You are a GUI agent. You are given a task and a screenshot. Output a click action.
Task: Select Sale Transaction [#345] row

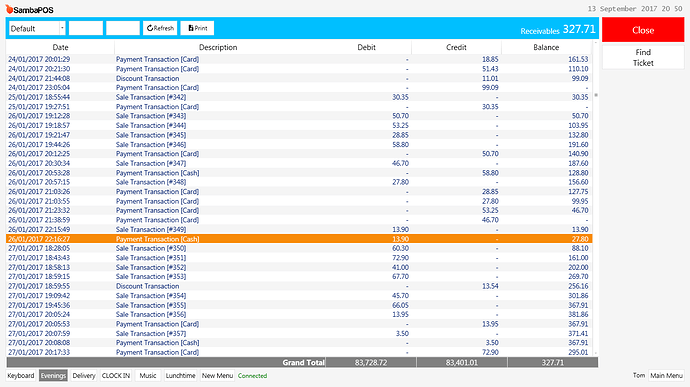[299, 135]
